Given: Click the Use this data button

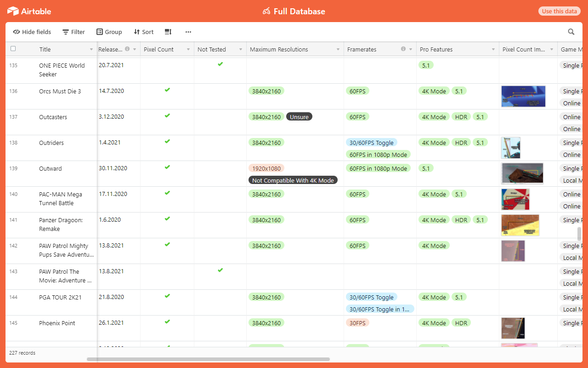Looking at the screenshot, I should tap(559, 11).
